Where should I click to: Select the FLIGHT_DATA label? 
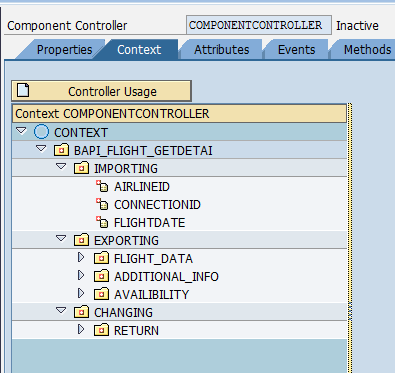click(x=153, y=259)
